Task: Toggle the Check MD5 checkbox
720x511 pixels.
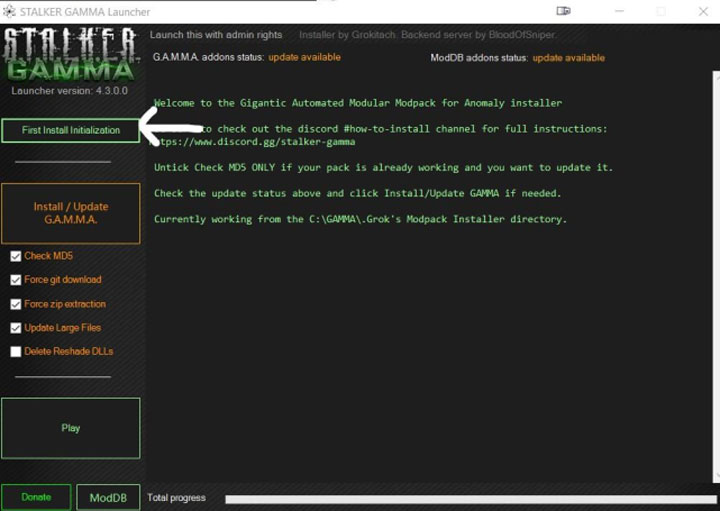Action: (16, 256)
